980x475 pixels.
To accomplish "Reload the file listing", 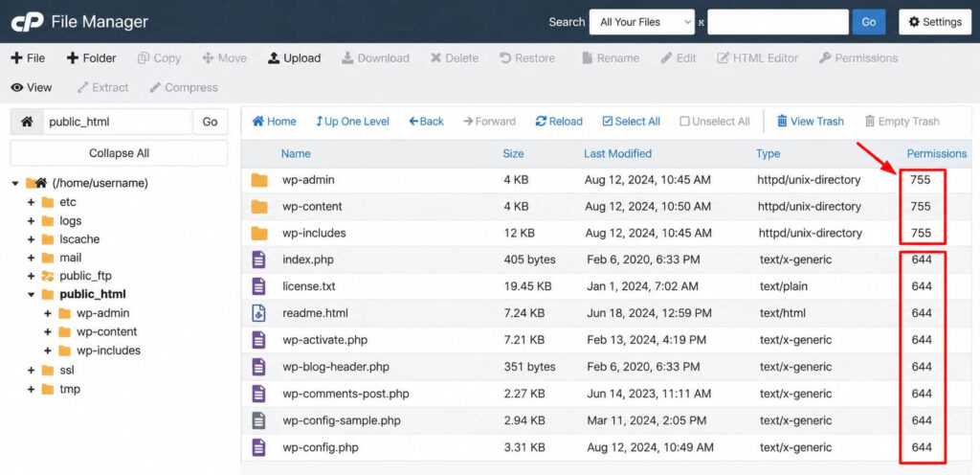I will point(559,122).
